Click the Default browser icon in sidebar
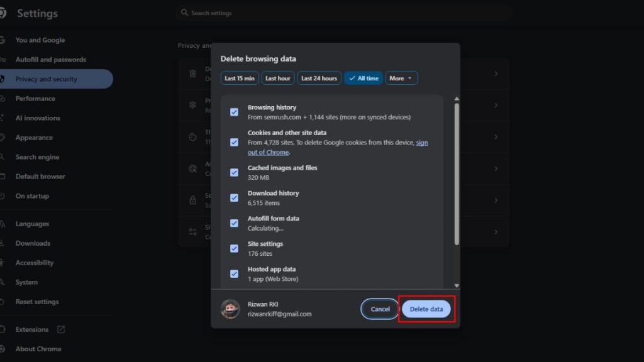The width and height of the screenshot is (644, 362). pos(3,177)
